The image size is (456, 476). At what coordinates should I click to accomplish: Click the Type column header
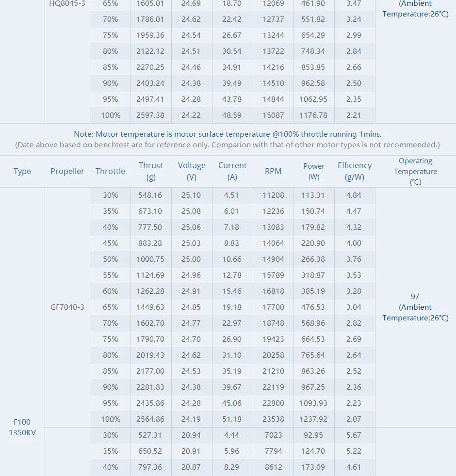point(22,171)
